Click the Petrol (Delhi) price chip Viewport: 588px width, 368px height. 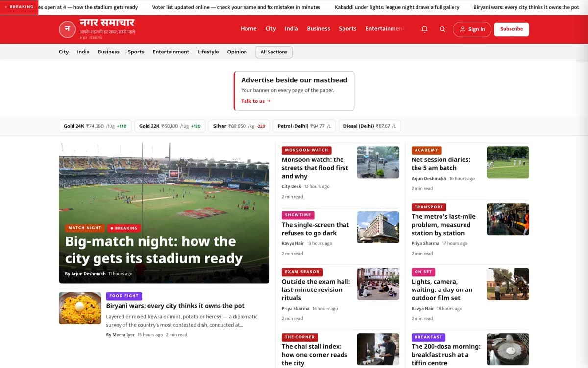click(304, 126)
